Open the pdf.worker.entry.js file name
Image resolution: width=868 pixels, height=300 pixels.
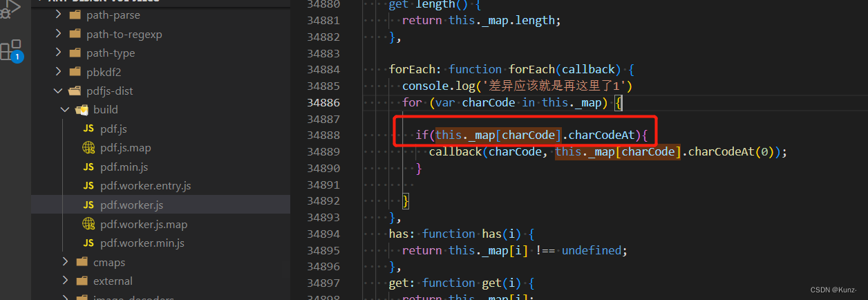click(145, 186)
